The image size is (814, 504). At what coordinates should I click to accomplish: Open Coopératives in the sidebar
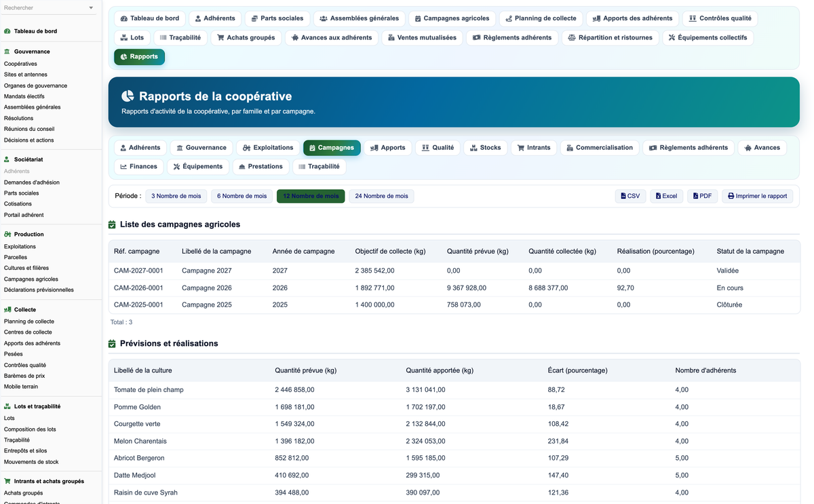tap(20, 64)
